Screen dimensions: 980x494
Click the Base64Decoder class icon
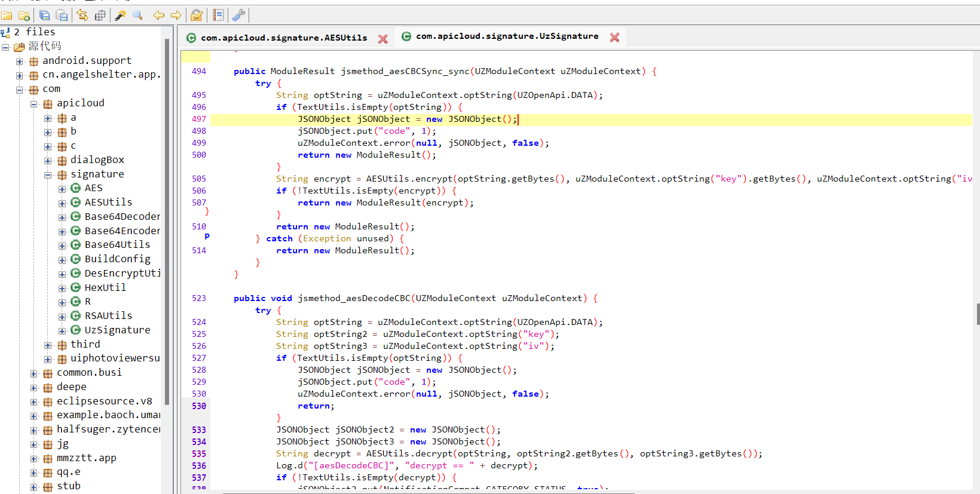(76, 216)
